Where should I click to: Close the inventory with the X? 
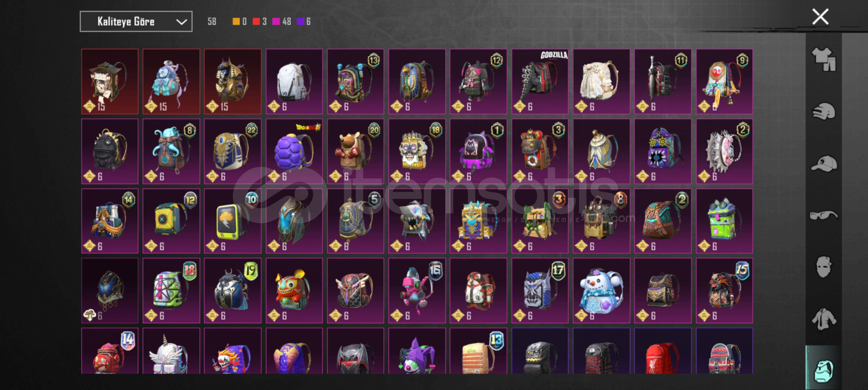tap(820, 17)
